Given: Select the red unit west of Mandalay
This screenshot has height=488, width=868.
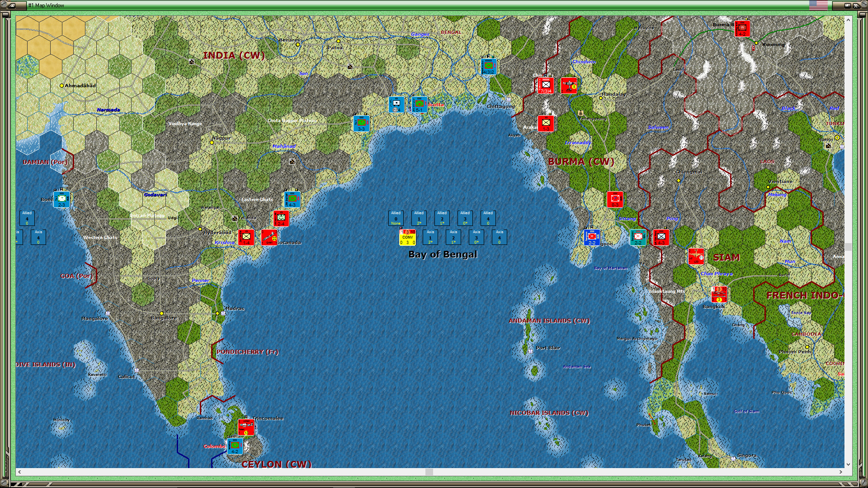Looking at the screenshot, I should [569, 85].
